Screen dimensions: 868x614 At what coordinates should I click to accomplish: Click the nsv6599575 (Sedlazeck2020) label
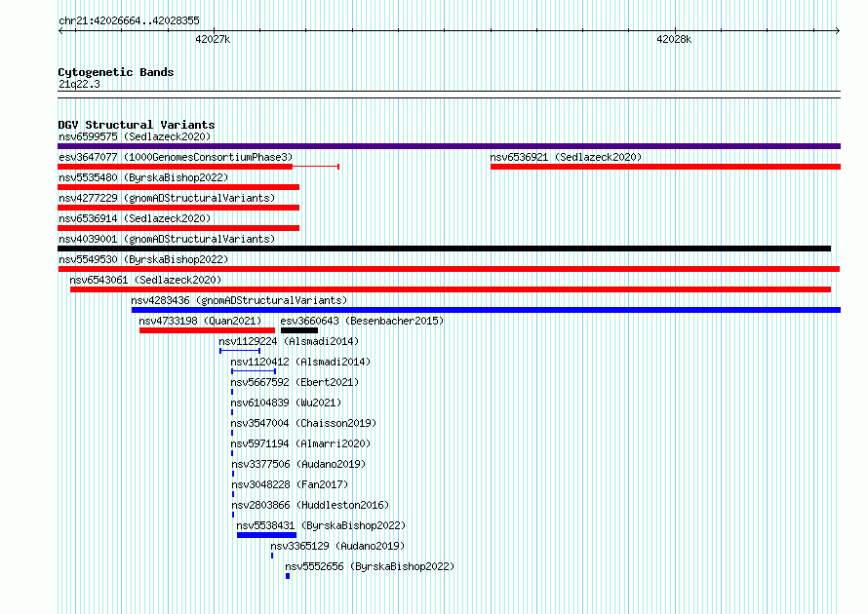(135, 136)
